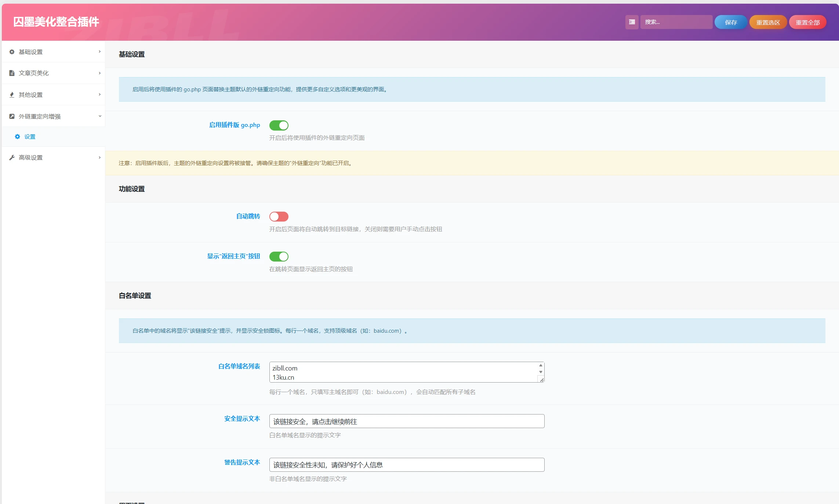839x504 pixels.
Task: Disable the 启用插件版 go.php toggle
Action: [279, 125]
